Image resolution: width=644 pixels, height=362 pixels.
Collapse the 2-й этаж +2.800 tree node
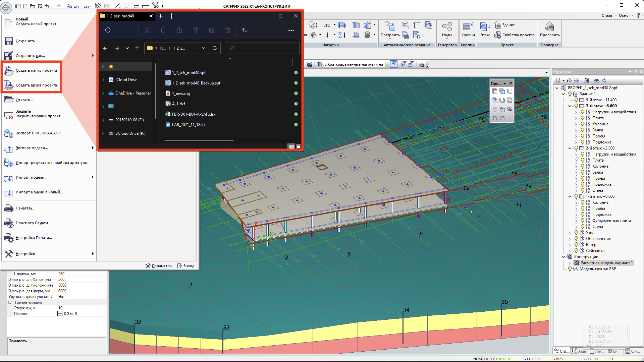coord(570,148)
